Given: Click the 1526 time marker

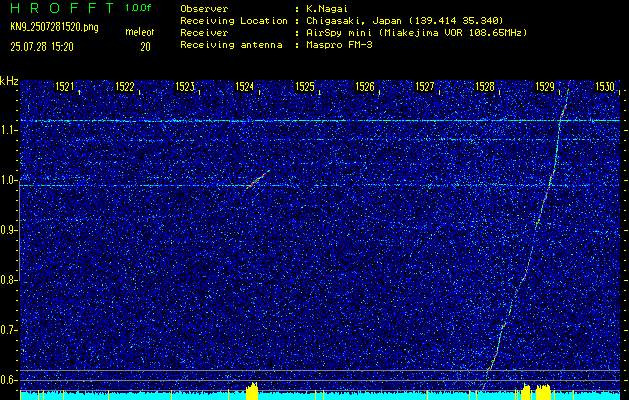Looking at the screenshot, I should pyautogui.click(x=365, y=87).
